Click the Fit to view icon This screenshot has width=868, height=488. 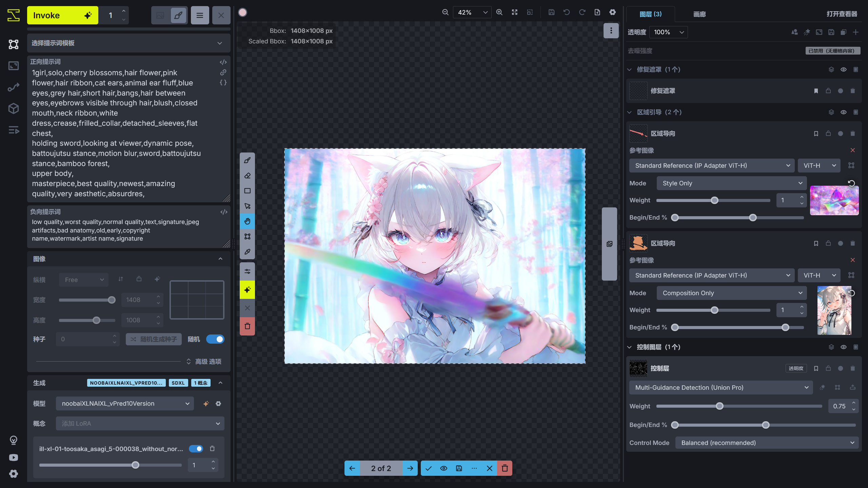tap(514, 12)
